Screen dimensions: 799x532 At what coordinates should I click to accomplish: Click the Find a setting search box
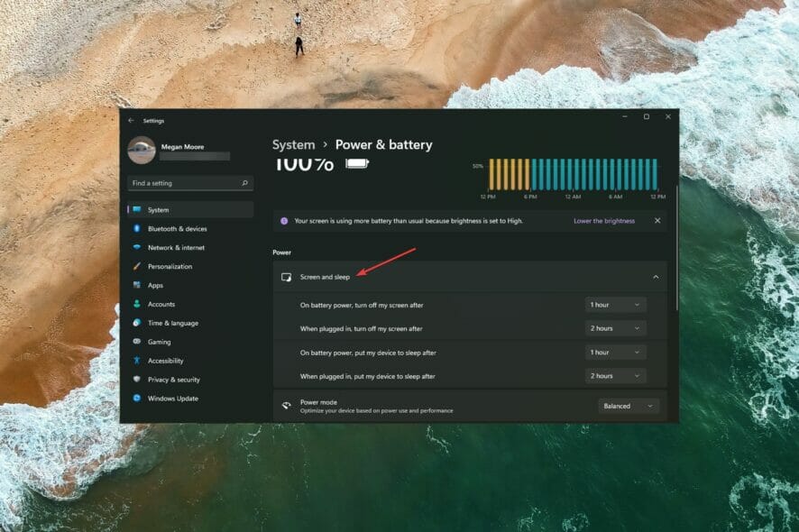pos(189,182)
